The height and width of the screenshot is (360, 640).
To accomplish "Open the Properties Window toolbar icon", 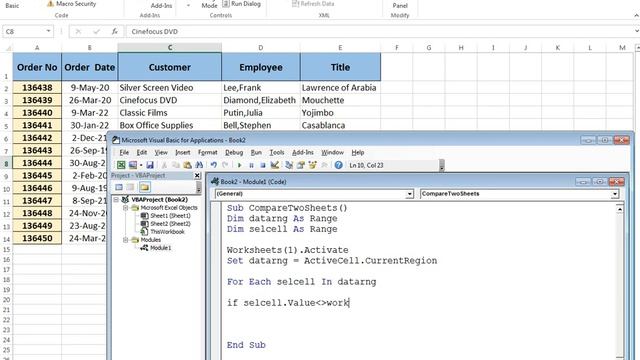I will coord(301,165).
